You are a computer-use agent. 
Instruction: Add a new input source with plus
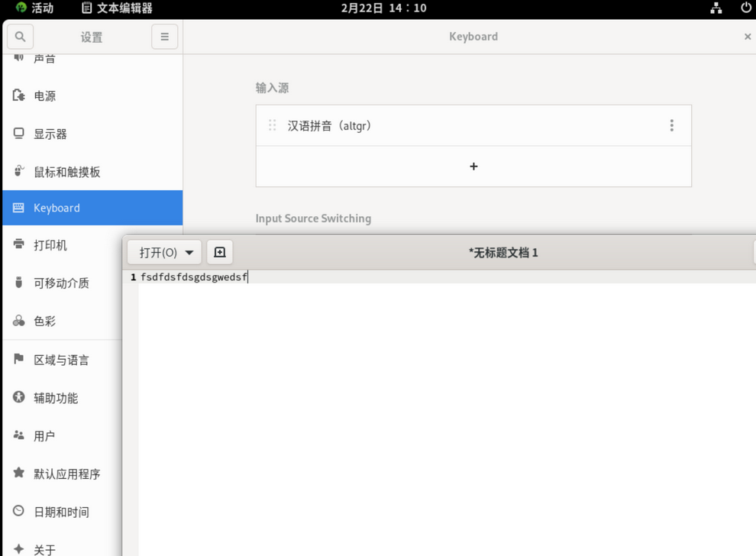473,166
